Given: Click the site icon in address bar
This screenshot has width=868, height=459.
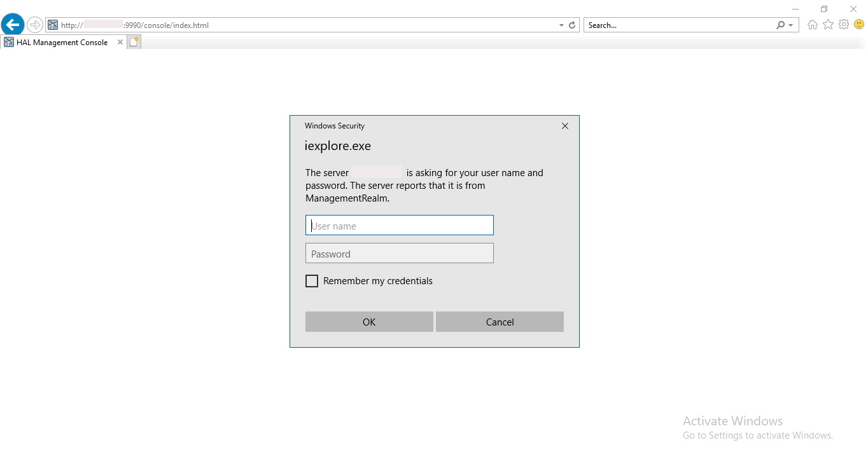Looking at the screenshot, I should 53,25.
